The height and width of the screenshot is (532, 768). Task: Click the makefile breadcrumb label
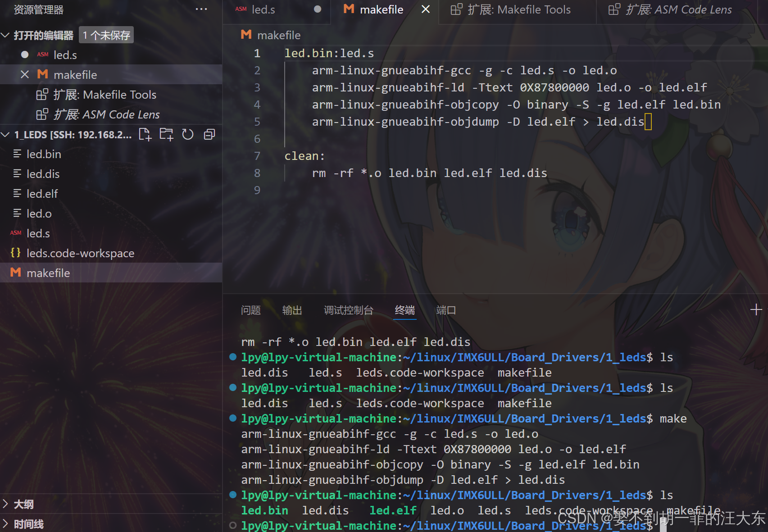(x=279, y=35)
